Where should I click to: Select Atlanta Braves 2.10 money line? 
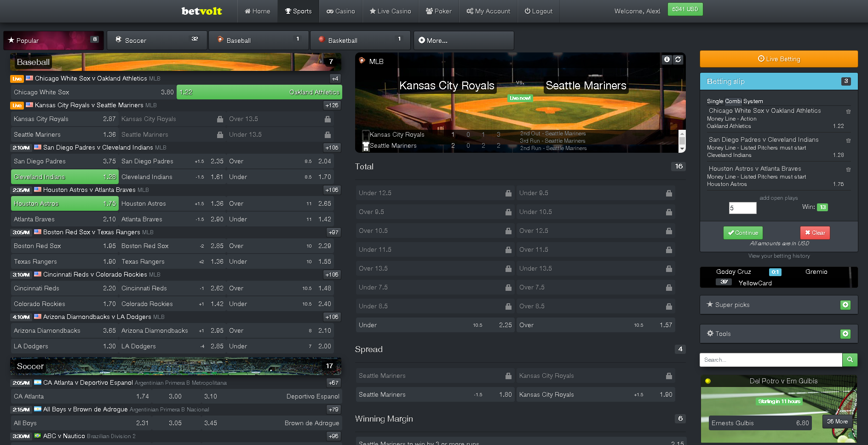[x=65, y=219]
